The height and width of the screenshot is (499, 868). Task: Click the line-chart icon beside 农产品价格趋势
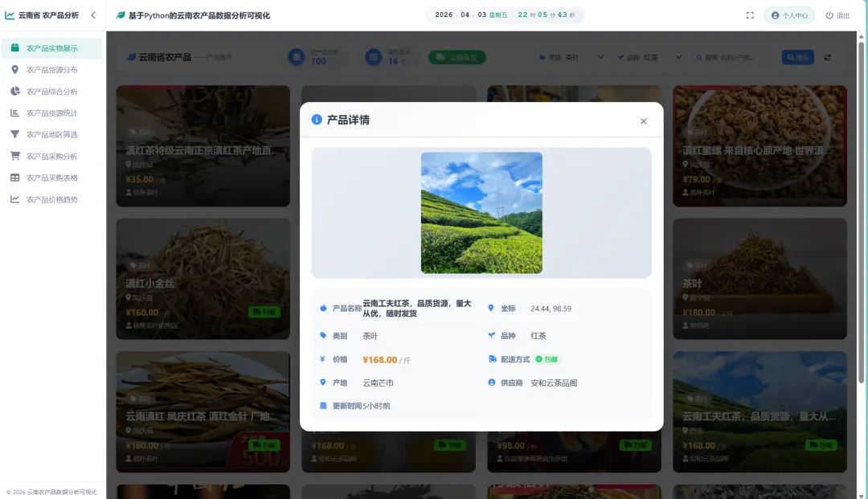pos(15,199)
